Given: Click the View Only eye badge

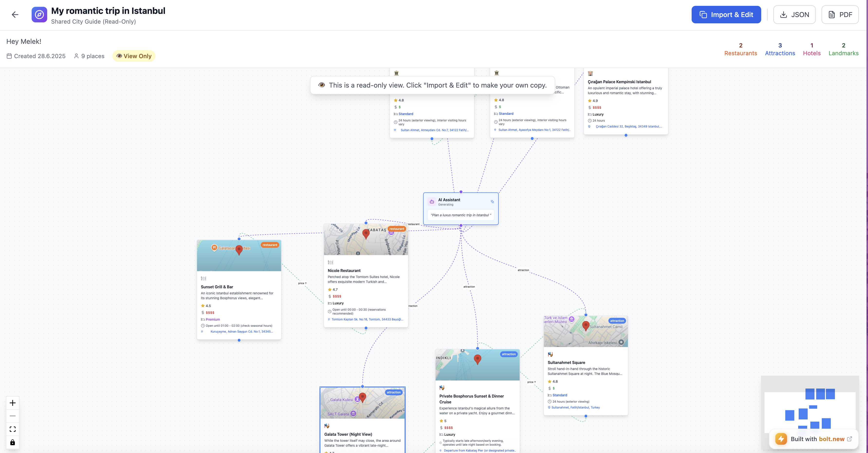Looking at the screenshot, I should click(134, 56).
